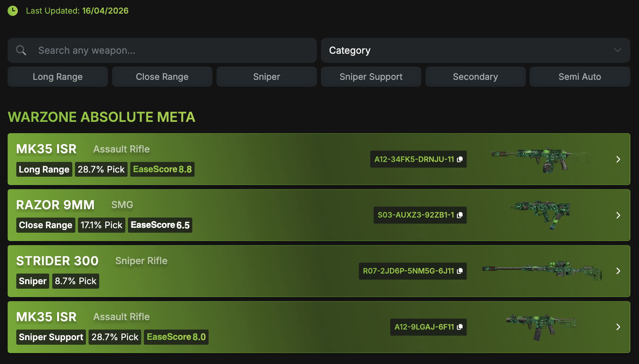The image size is (639, 364).
Task: Click the Strider 300 sniper rifle image
Action: pyautogui.click(x=542, y=270)
